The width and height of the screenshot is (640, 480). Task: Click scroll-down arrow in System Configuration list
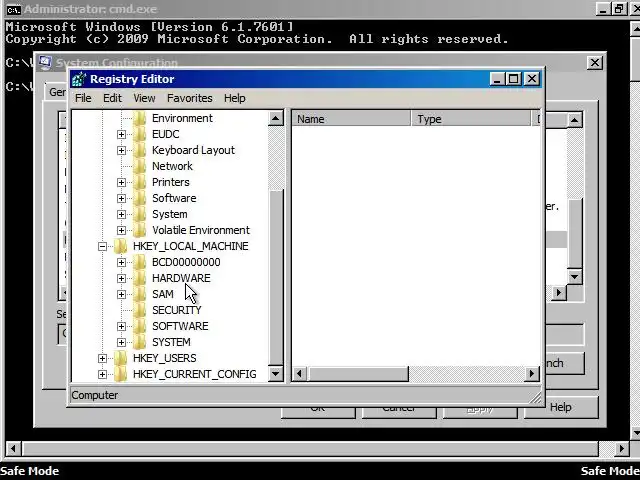click(575, 277)
